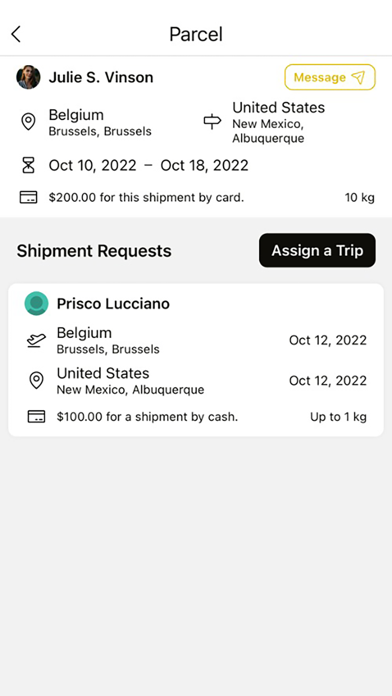The height and width of the screenshot is (696, 392).
Task: Tap the Oct 10, 2022 – Oct 18, 2022 date range
Action: tap(148, 165)
